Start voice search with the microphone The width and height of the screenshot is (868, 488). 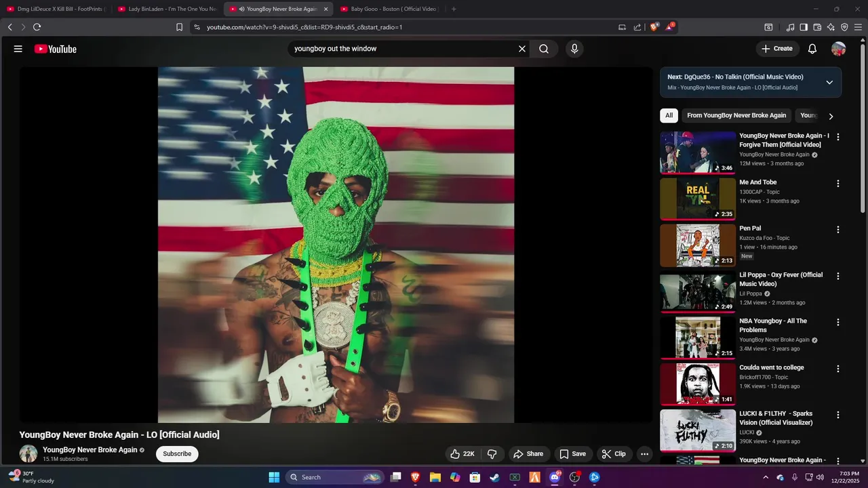[x=574, y=49]
